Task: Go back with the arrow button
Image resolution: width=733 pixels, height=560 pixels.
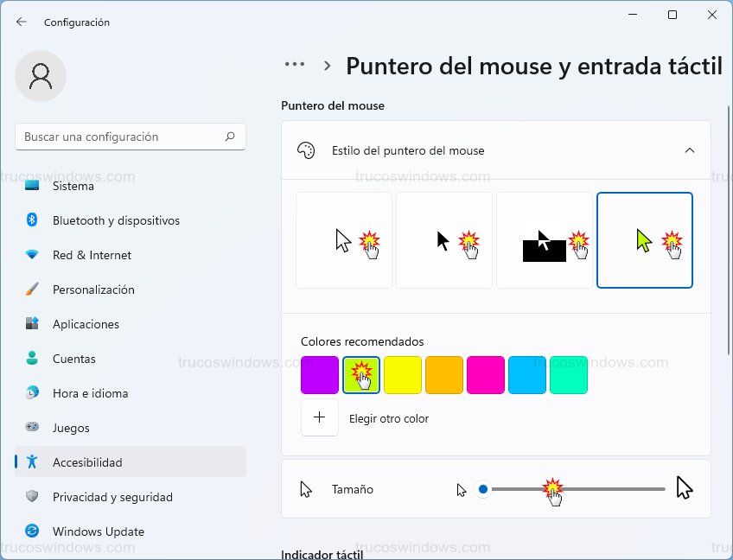Action: pyautogui.click(x=20, y=22)
